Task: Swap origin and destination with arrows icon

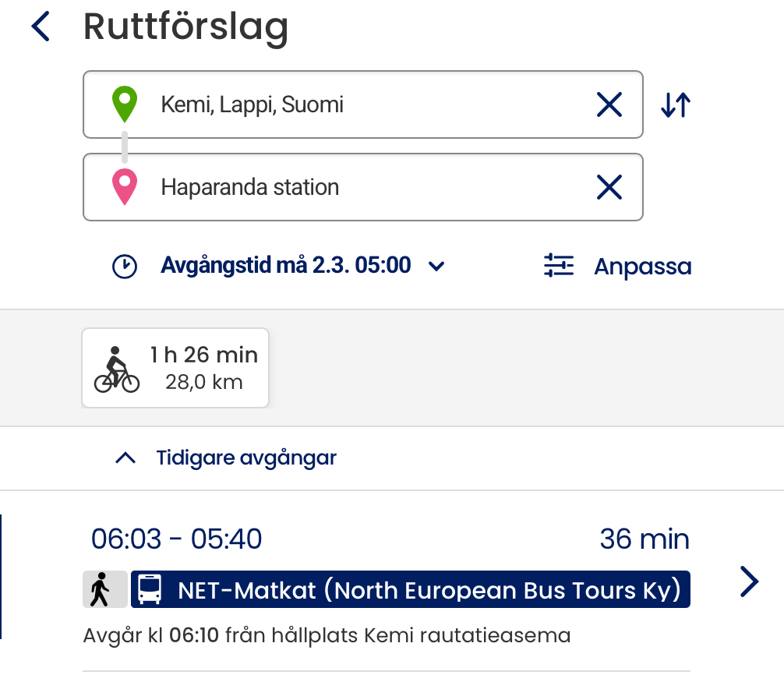Action: 675,104
